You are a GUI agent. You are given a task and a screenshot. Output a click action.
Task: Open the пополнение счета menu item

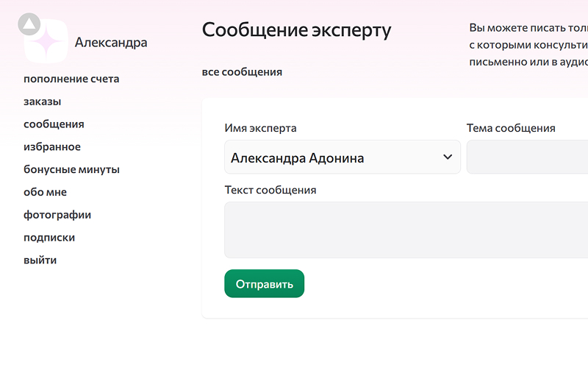[x=71, y=79]
